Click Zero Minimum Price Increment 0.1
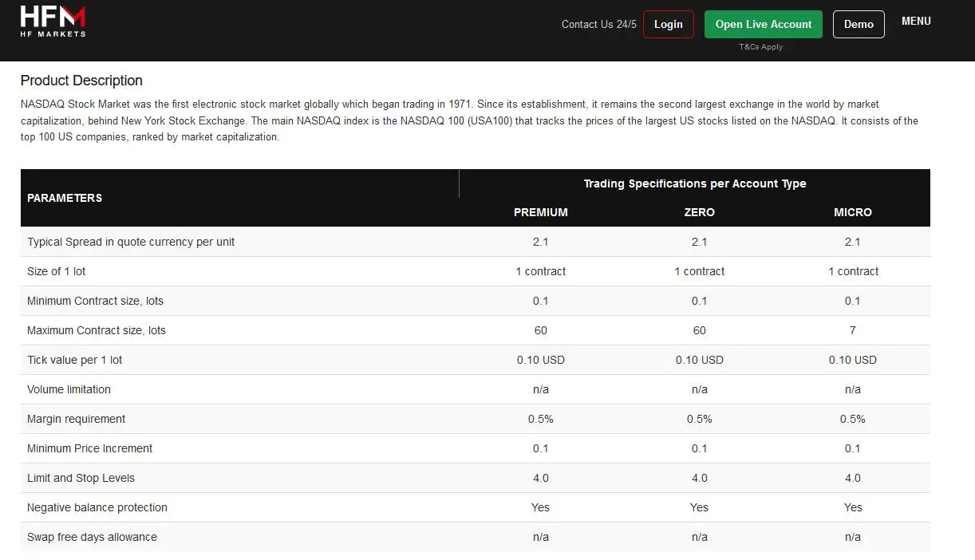This screenshot has width=975, height=560. (x=700, y=448)
